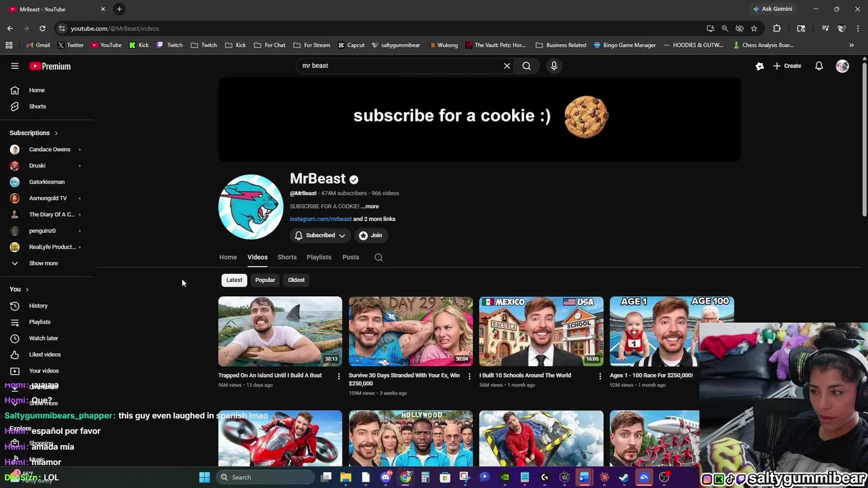
Task: Open the Survive 30 Days Stranded video thumbnail
Action: 410,331
